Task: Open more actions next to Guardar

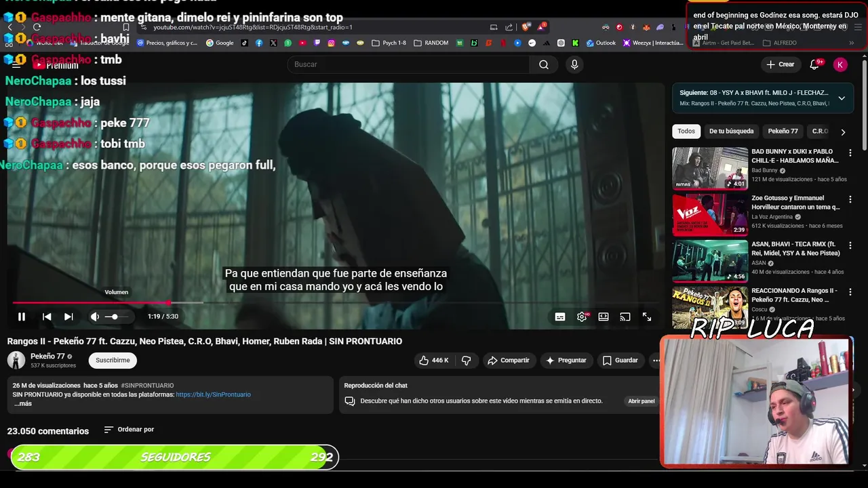Action: [656, 361]
